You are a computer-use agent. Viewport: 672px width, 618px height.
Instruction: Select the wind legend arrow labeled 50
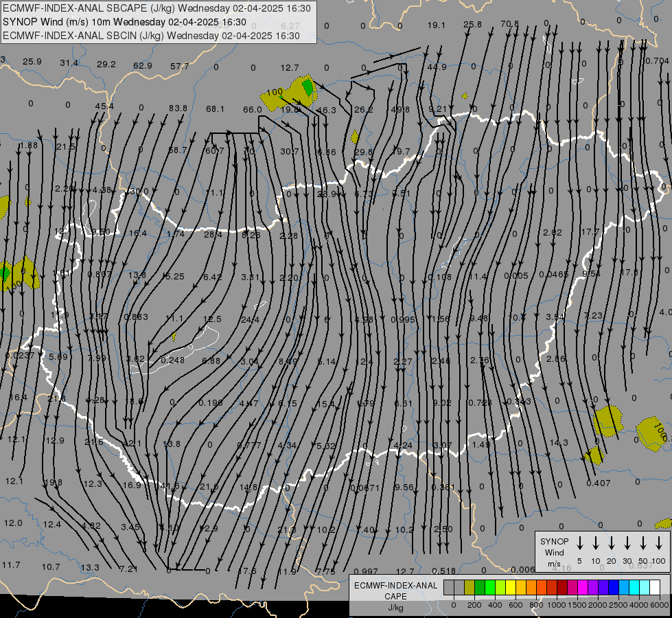(643, 543)
